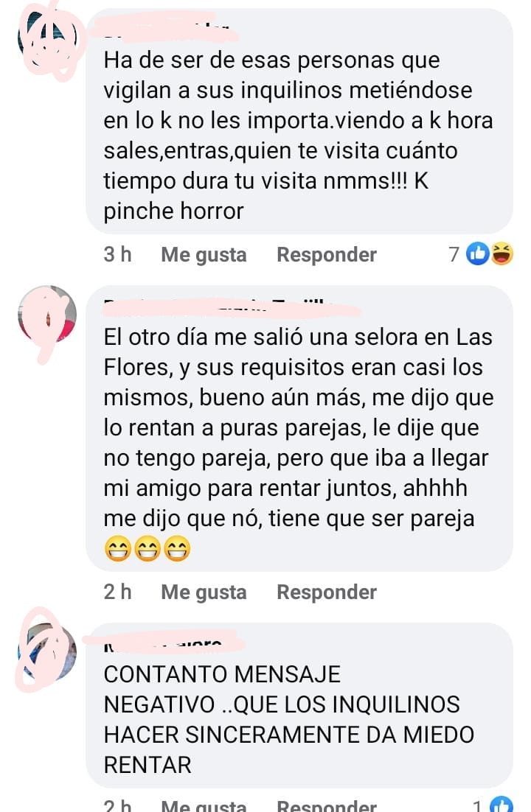View the 1 reaction count on last comment
Viewport: 531px width, 812px height.
click(478, 805)
